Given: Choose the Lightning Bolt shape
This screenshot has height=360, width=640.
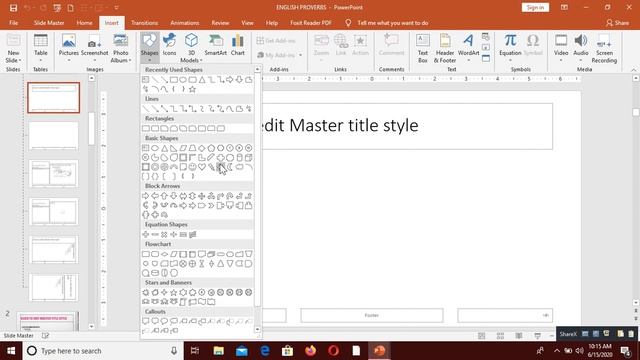Looking at the screenshot, I should (x=211, y=167).
